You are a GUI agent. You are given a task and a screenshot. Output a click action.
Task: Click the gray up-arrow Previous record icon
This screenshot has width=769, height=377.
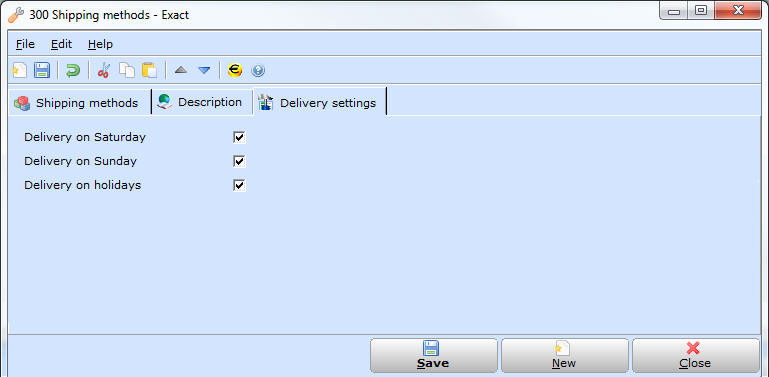[x=181, y=71]
